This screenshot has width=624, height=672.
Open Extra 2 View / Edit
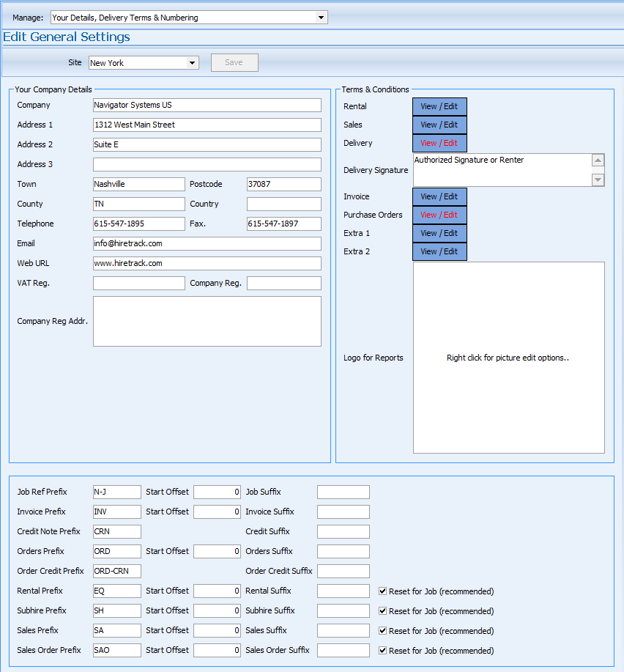point(439,252)
